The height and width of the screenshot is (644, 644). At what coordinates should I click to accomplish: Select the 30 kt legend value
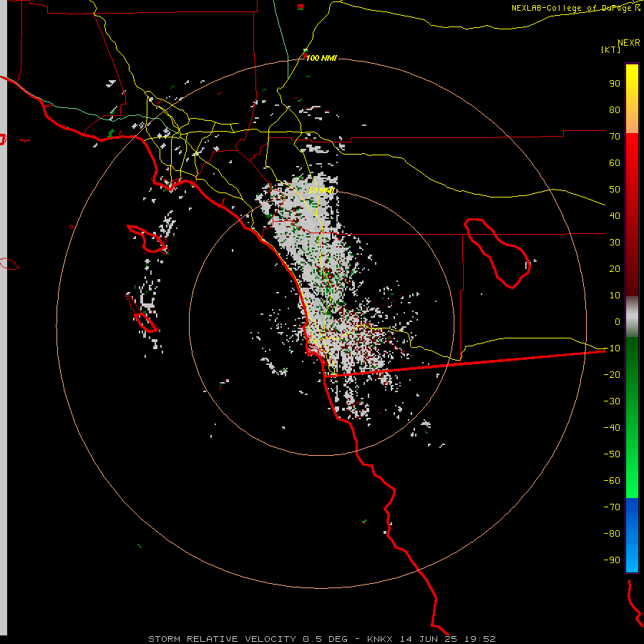(x=615, y=243)
